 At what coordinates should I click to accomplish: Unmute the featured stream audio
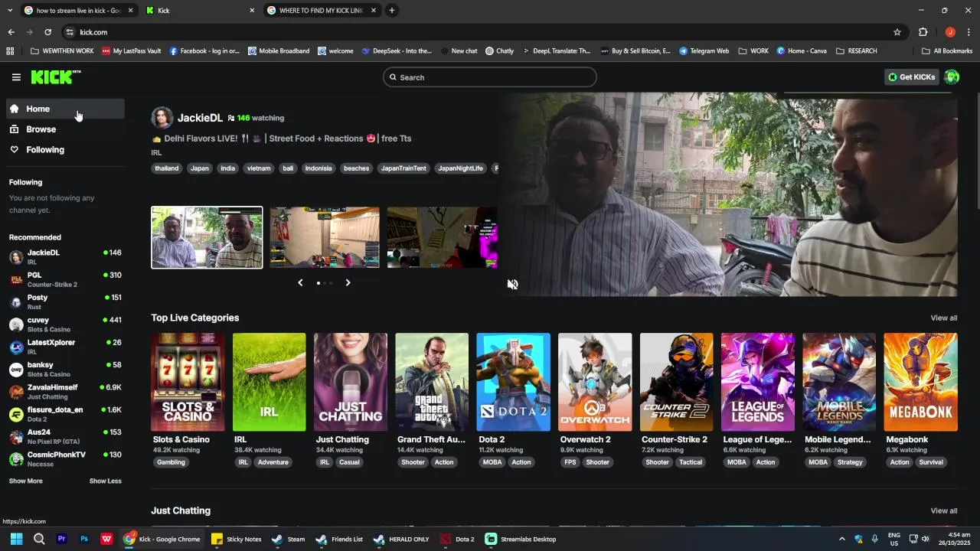coord(512,284)
